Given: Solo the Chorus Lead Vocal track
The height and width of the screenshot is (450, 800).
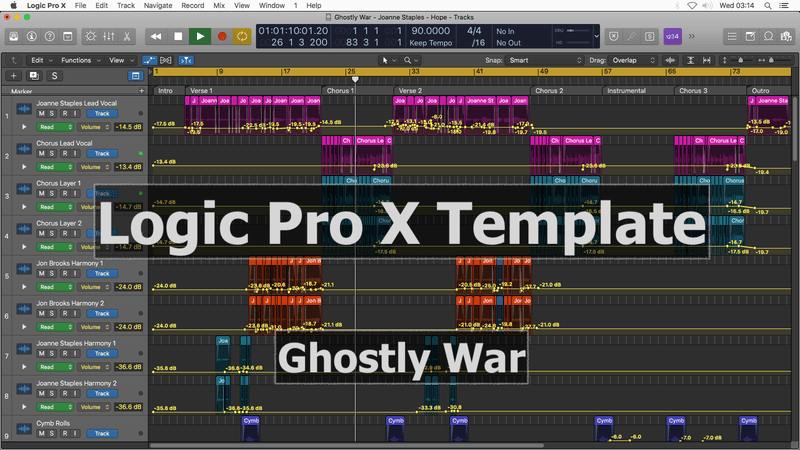Looking at the screenshot, I should (52, 153).
